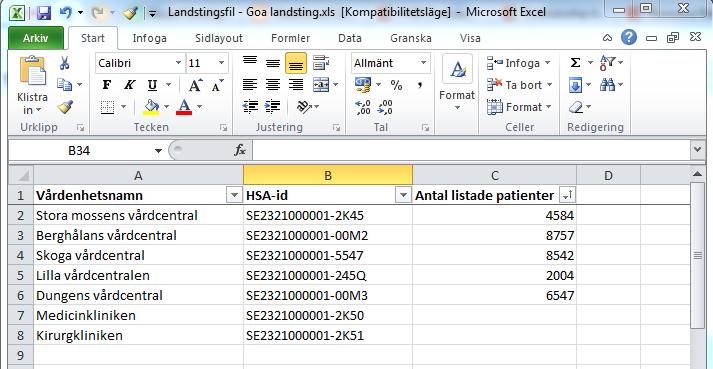The image size is (713, 369).
Task: Click Format button in Celler group
Action: [x=519, y=107]
